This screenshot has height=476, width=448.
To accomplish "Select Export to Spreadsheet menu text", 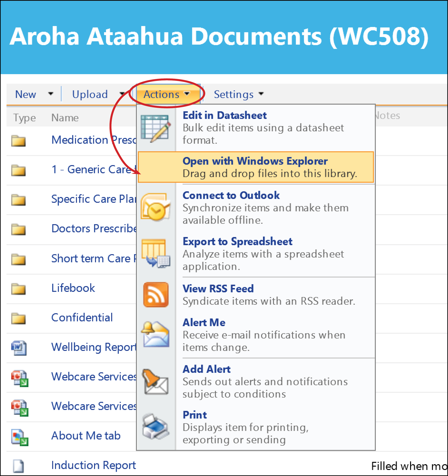I will tap(238, 241).
